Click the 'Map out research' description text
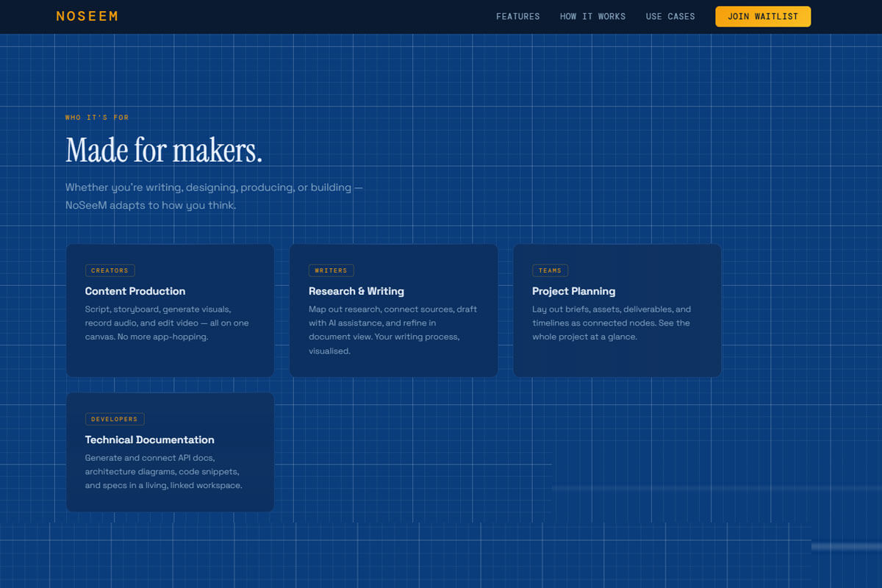Image resolution: width=882 pixels, height=588 pixels. point(393,330)
